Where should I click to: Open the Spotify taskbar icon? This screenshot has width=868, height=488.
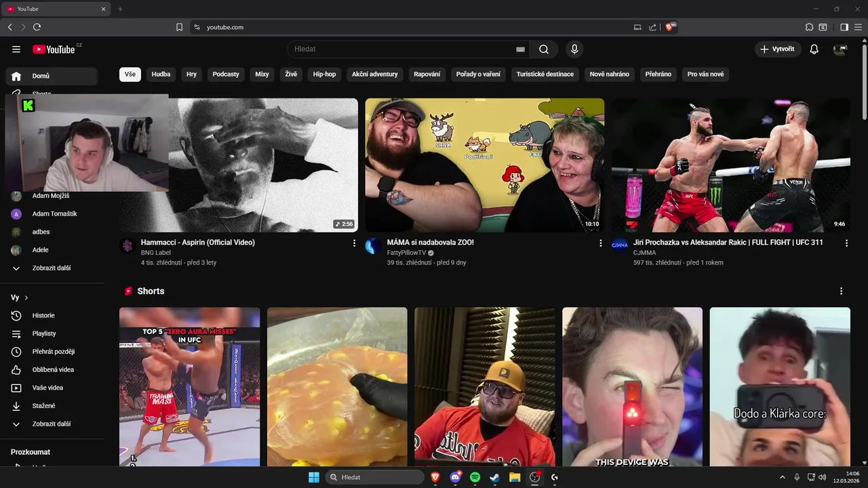pos(475,477)
